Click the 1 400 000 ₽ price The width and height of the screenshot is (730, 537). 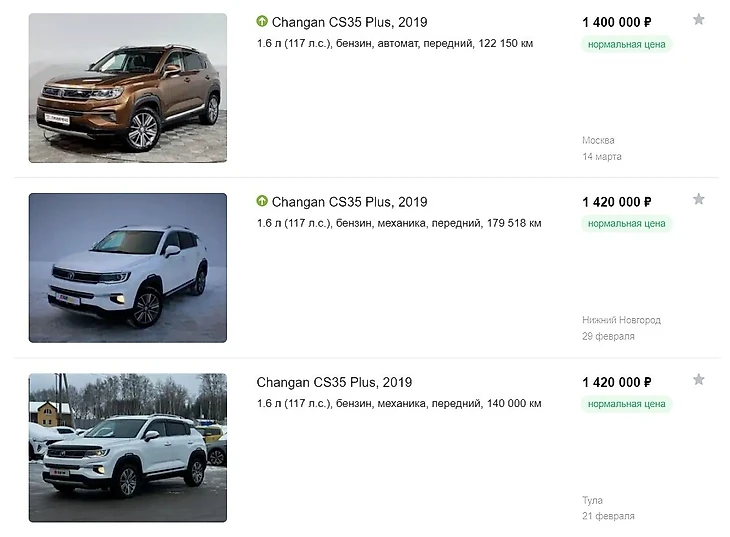(x=617, y=21)
